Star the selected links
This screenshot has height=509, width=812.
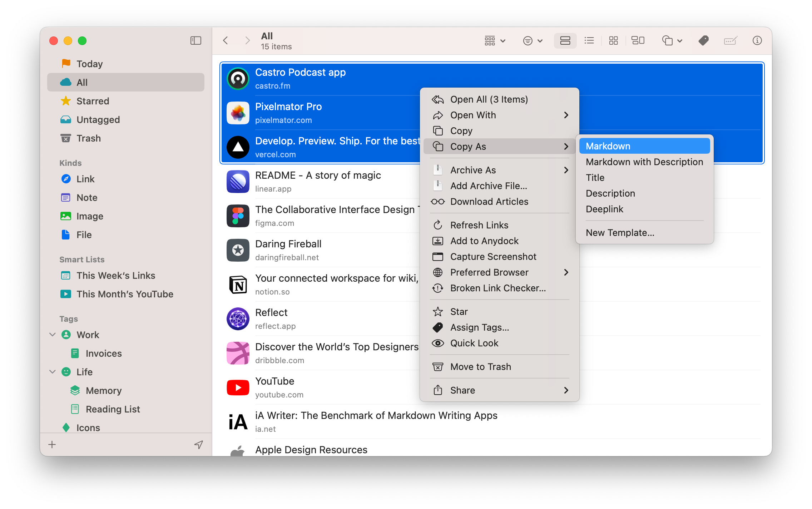459,311
